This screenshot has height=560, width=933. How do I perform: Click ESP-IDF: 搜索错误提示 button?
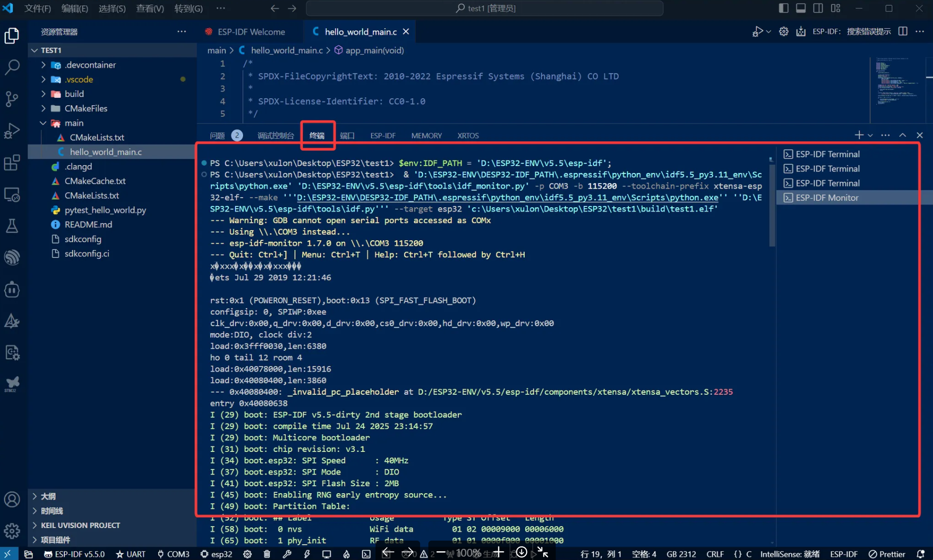pos(852,31)
